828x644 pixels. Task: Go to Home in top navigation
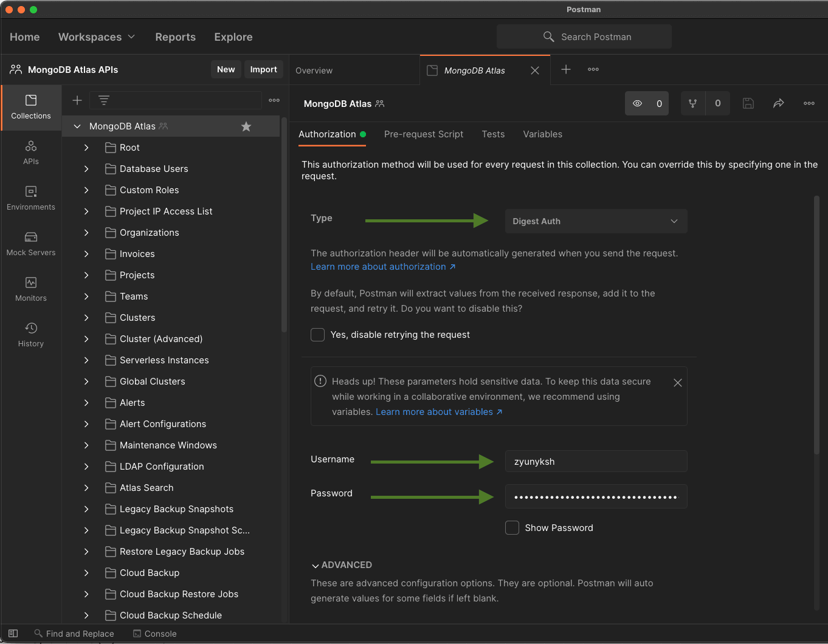point(25,37)
